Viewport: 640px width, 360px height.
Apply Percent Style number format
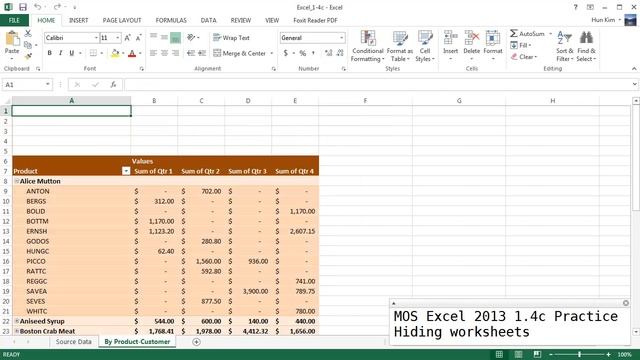click(x=302, y=53)
